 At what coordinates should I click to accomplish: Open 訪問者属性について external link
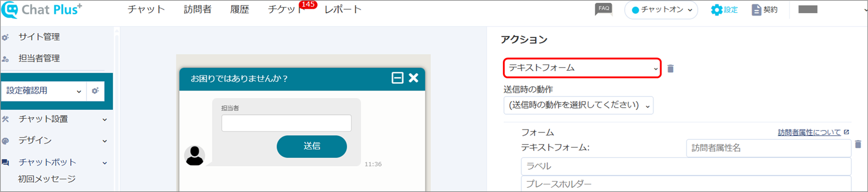pyautogui.click(x=813, y=132)
